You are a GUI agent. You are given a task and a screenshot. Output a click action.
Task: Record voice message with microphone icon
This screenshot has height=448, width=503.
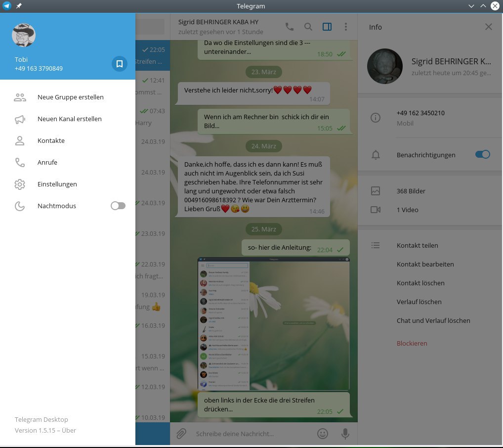345,434
